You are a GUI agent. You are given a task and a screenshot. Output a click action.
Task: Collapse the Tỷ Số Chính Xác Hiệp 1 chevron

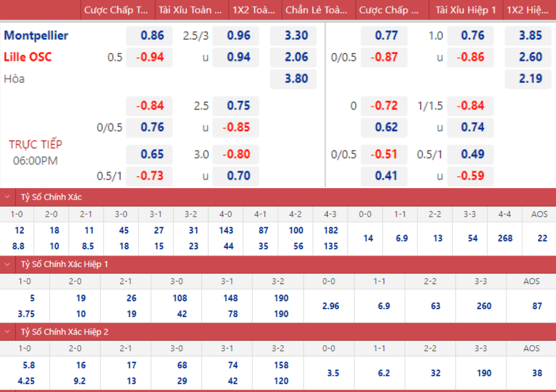tap(7, 264)
